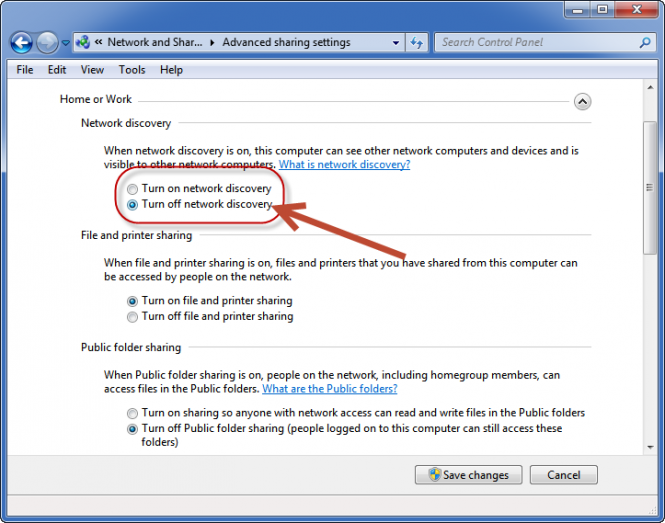Viewport: 665px width, 523px height.
Task: Click in the Search Control Panel field
Action: click(x=535, y=43)
